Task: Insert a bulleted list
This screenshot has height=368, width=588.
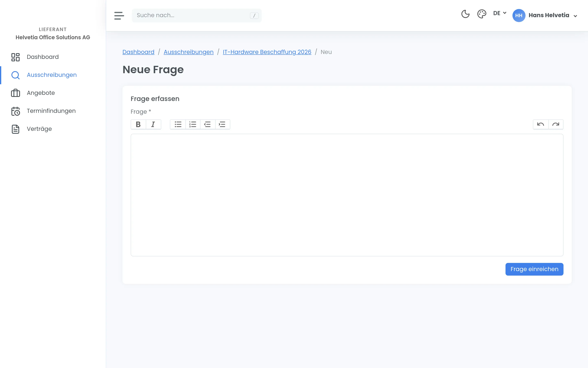Action: 178,124
